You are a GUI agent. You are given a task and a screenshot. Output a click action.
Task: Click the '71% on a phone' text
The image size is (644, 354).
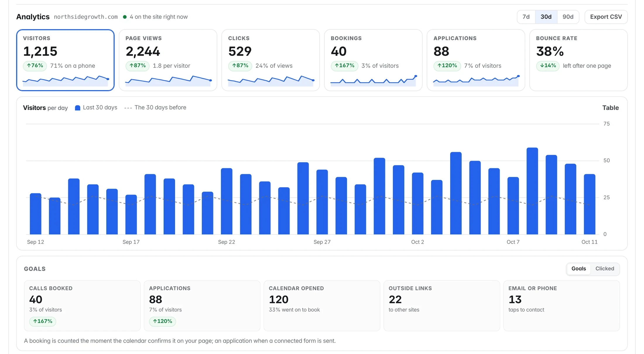73,66
